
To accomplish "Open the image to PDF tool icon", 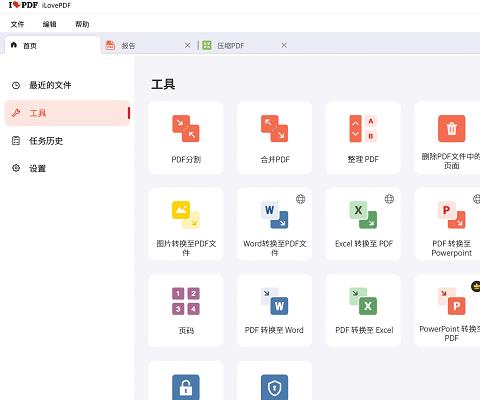I will (186, 214).
